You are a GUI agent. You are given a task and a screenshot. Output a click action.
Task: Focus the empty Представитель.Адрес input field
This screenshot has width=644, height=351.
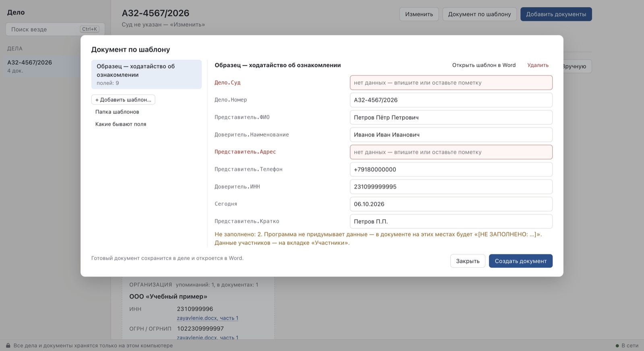tap(451, 152)
